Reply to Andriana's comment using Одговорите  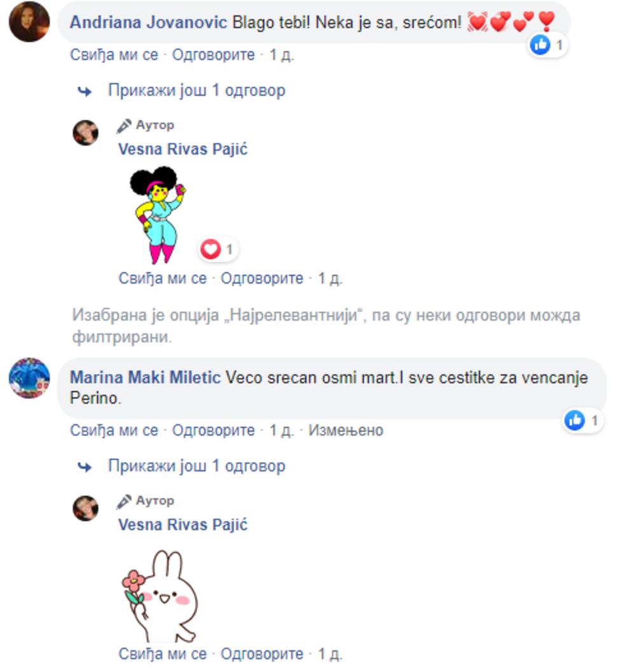pos(213,55)
